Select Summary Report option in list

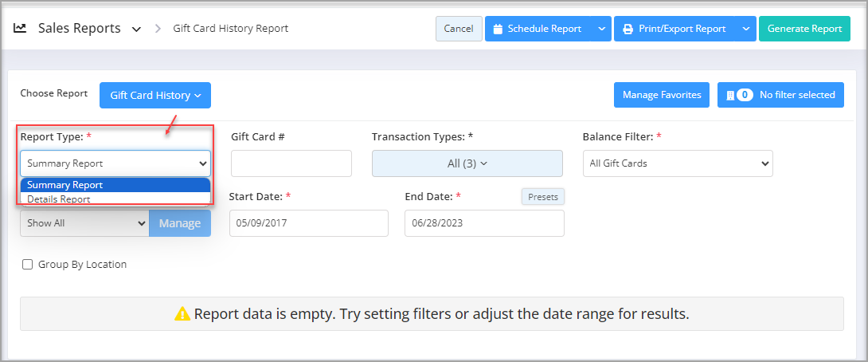(x=115, y=185)
